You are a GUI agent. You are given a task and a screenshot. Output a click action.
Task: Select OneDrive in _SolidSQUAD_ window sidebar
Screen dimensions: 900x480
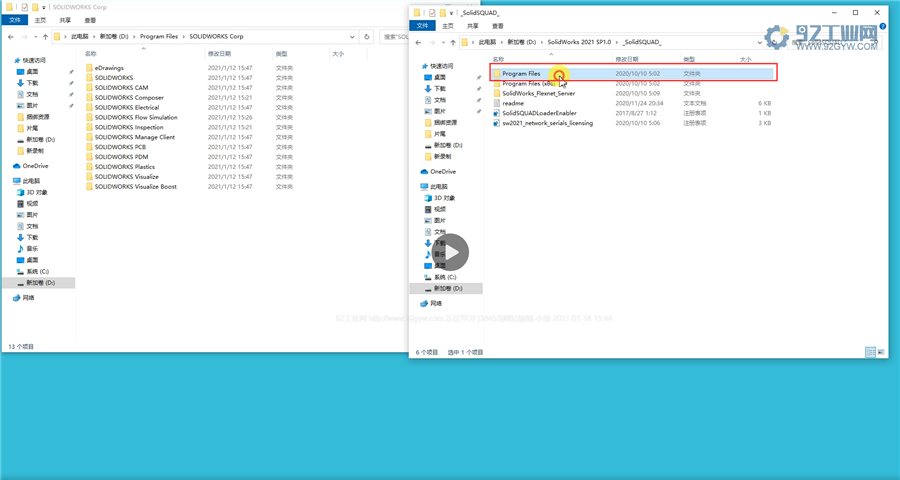[438, 172]
